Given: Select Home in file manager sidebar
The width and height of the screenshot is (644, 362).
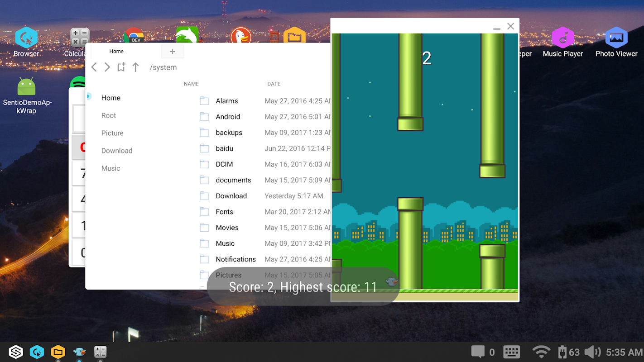Looking at the screenshot, I should click(x=111, y=98).
